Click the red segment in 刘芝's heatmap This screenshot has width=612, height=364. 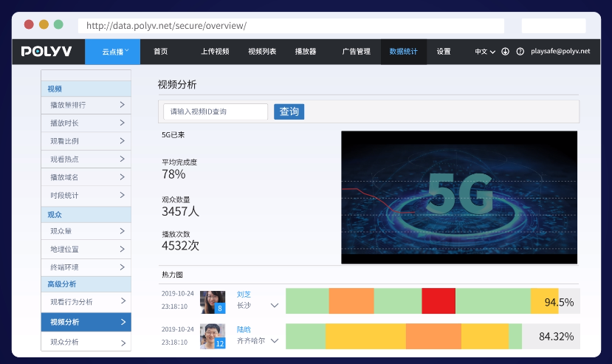pyautogui.click(x=439, y=301)
